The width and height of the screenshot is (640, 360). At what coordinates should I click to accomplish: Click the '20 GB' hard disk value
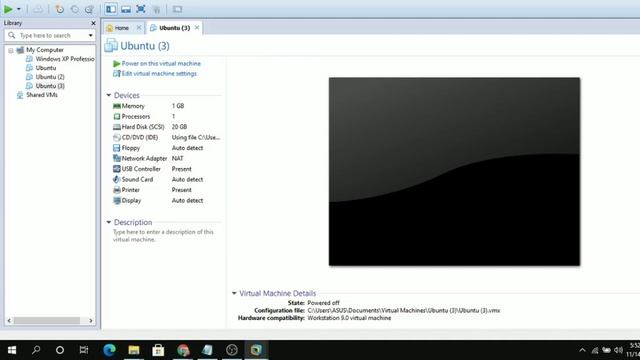(x=179, y=127)
